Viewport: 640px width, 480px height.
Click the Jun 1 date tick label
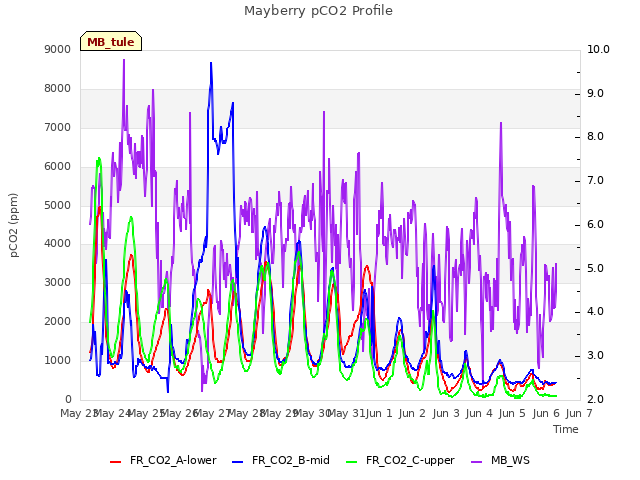(379, 413)
